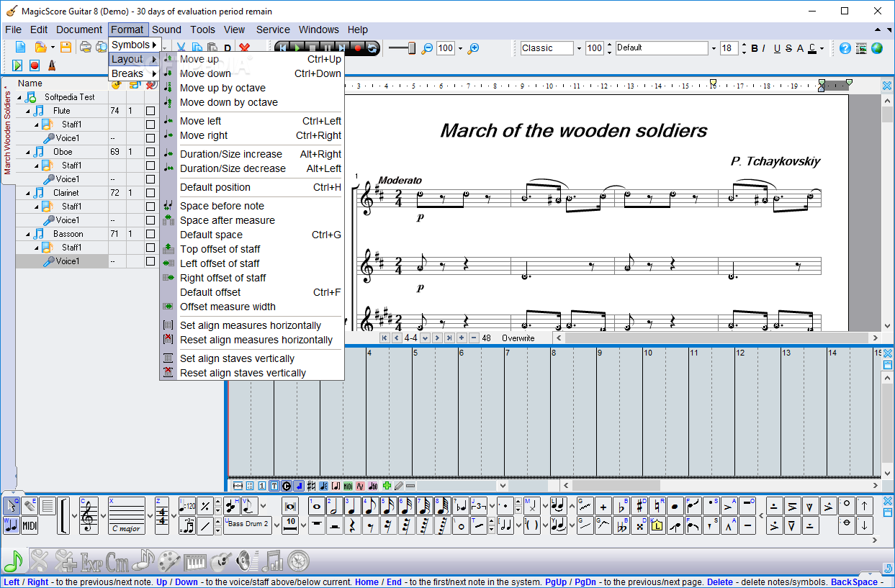Select the whole note duration

coord(317,506)
